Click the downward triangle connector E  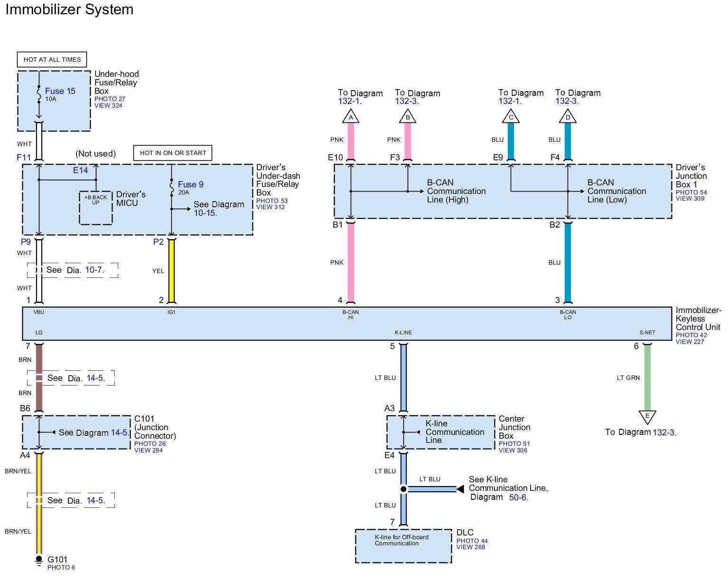click(647, 416)
